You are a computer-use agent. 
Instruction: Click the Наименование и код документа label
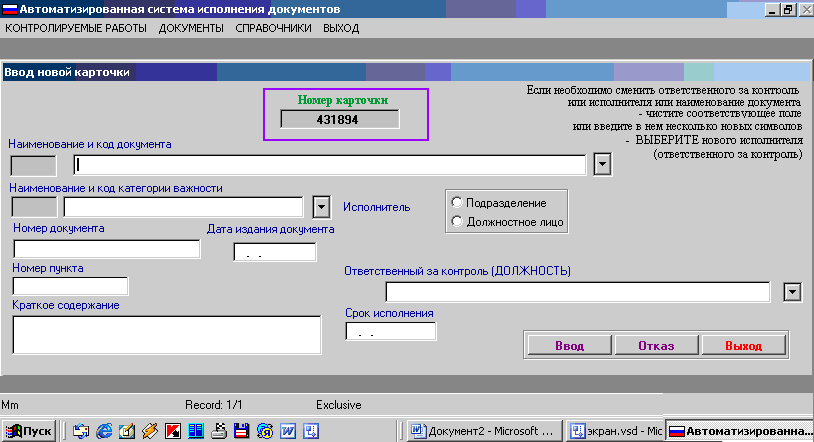click(x=90, y=144)
